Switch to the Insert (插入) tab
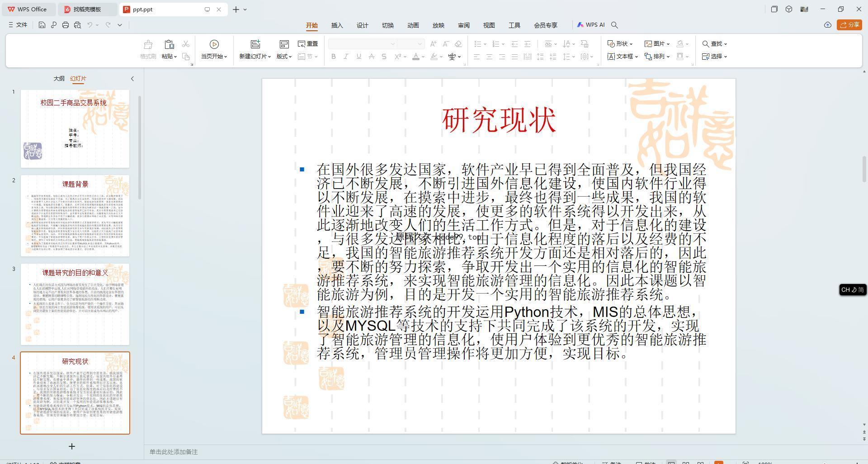The image size is (868, 464). pyautogui.click(x=337, y=25)
